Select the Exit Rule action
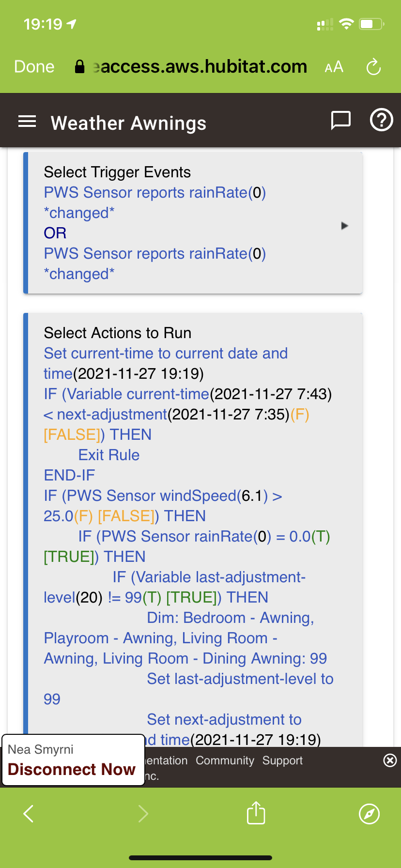The image size is (401, 868). click(109, 455)
